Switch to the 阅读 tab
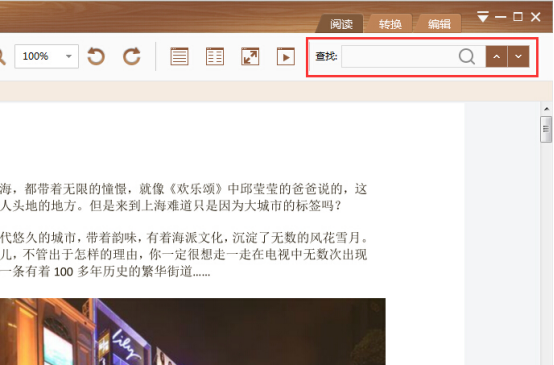 pyautogui.click(x=341, y=24)
